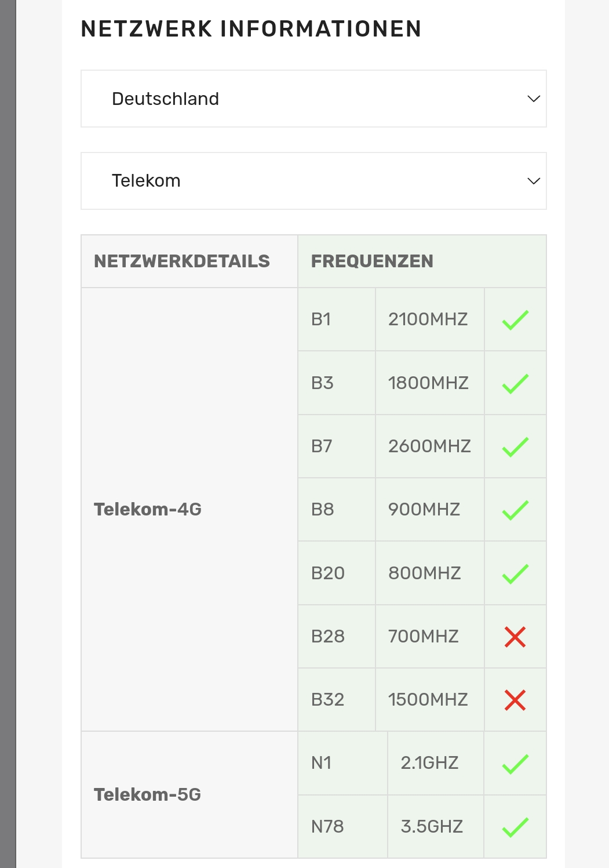Open the Deutschland country dropdown
Image resolution: width=609 pixels, height=868 pixels.
click(313, 99)
